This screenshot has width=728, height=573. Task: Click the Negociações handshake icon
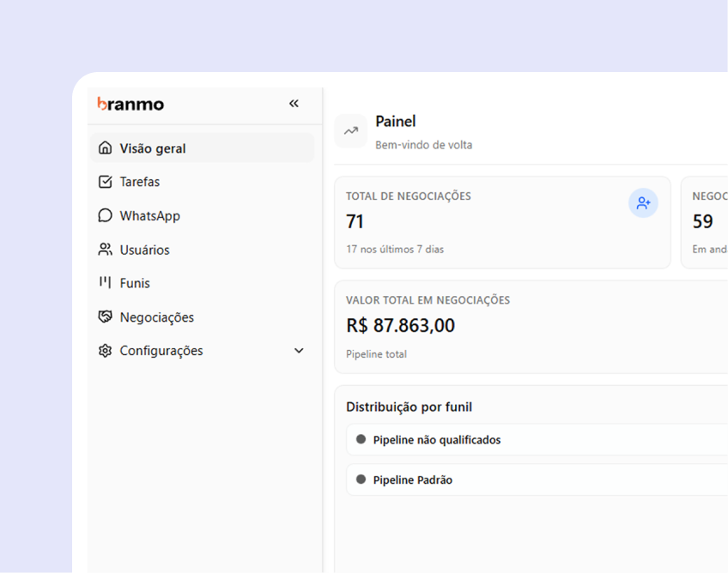(106, 317)
